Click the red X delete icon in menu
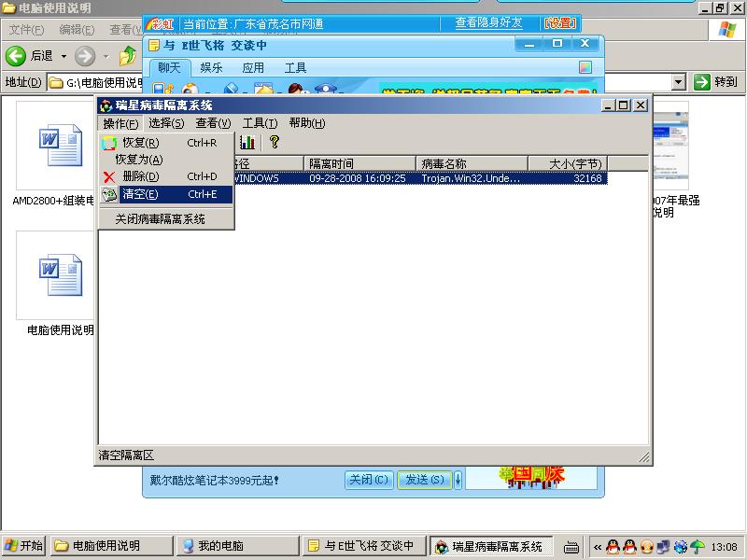 click(109, 177)
